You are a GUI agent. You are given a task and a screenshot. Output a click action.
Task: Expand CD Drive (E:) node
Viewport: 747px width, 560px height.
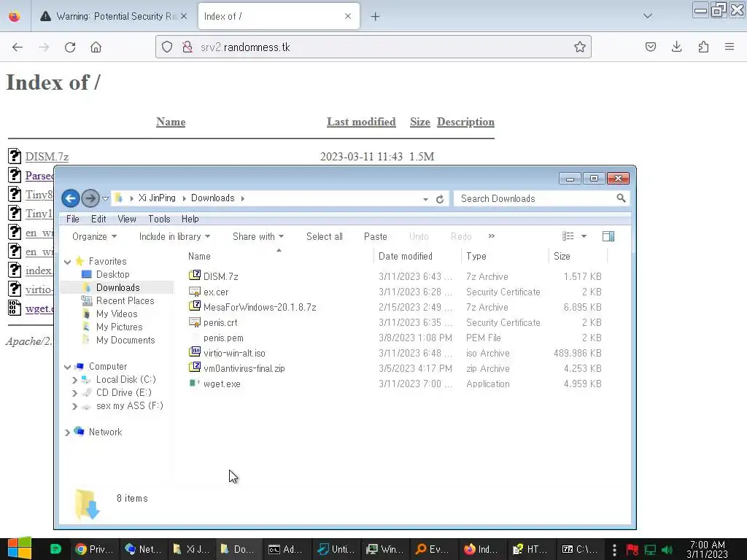pos(75,393)
